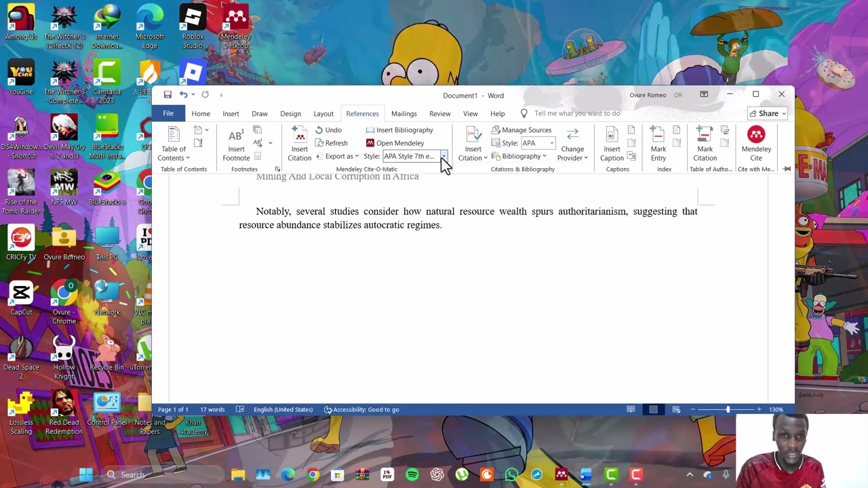868x488 pixels.
Task: Click the Insert Endnote icon
Action: point(258,130)
